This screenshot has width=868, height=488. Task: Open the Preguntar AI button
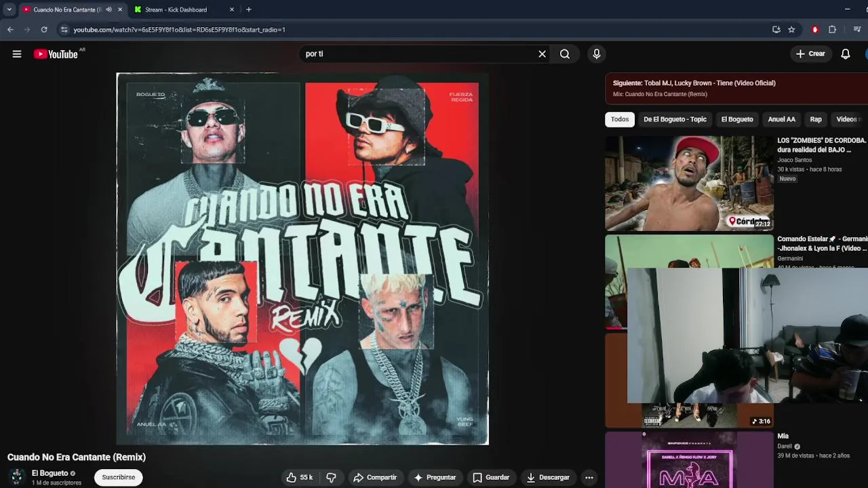coord(435,477)
